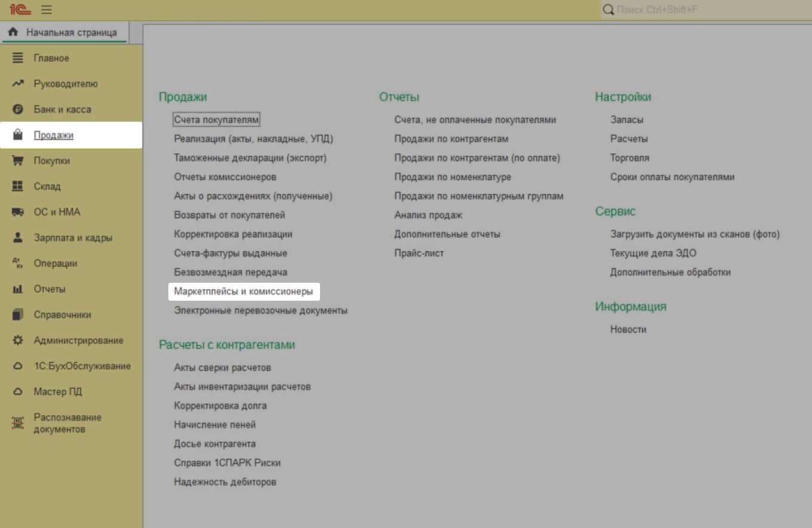The height and width of the screenshot is (528, 812).
Task: Select the Продажи section in sidebar
Action: 54,135
